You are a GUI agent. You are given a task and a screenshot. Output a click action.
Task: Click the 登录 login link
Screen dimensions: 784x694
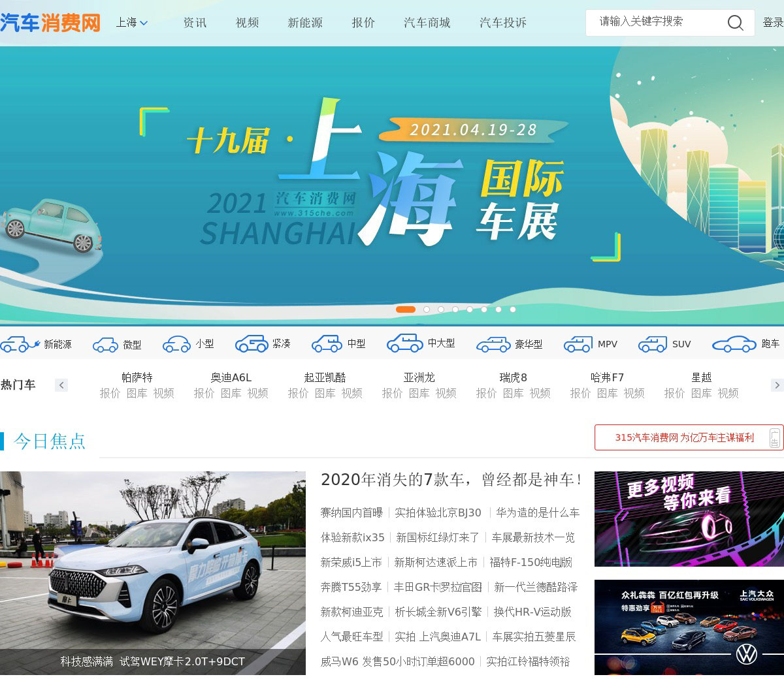pyautogui.click(x=774, y=23)
